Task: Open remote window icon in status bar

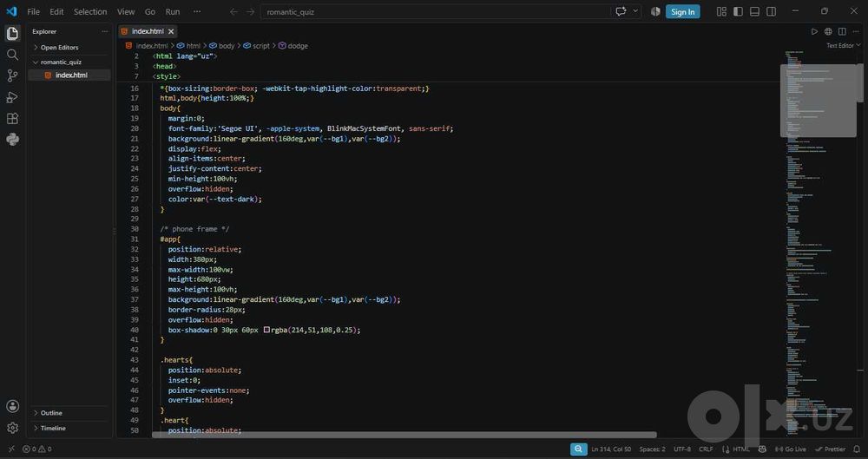Action: coord(11,449)
